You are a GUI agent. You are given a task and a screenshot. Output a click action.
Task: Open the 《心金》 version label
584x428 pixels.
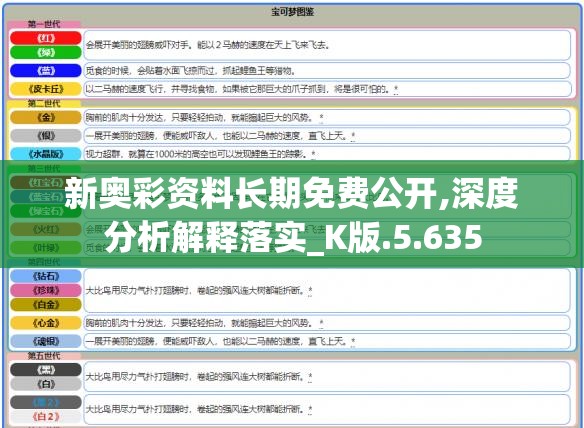(x=46, y=323)
